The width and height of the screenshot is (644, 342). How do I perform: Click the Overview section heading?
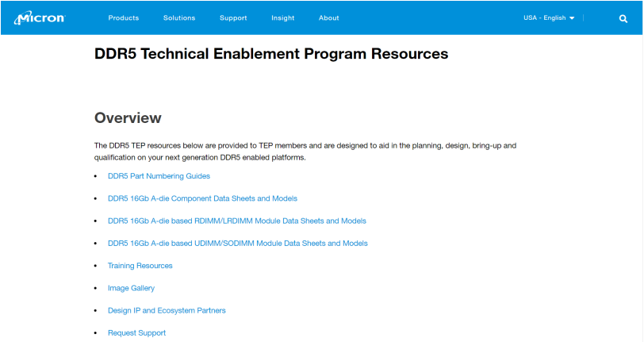pos(128,117)
